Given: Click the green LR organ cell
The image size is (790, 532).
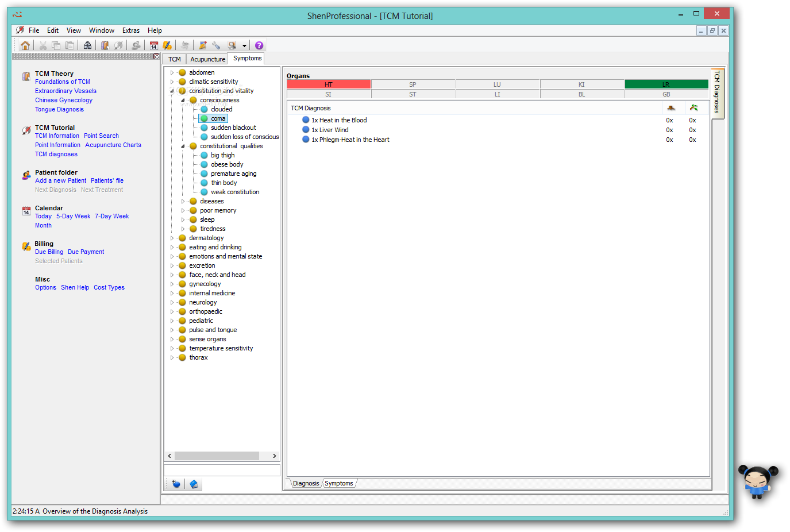Looking at the screenshot, I should coord(666,84).
